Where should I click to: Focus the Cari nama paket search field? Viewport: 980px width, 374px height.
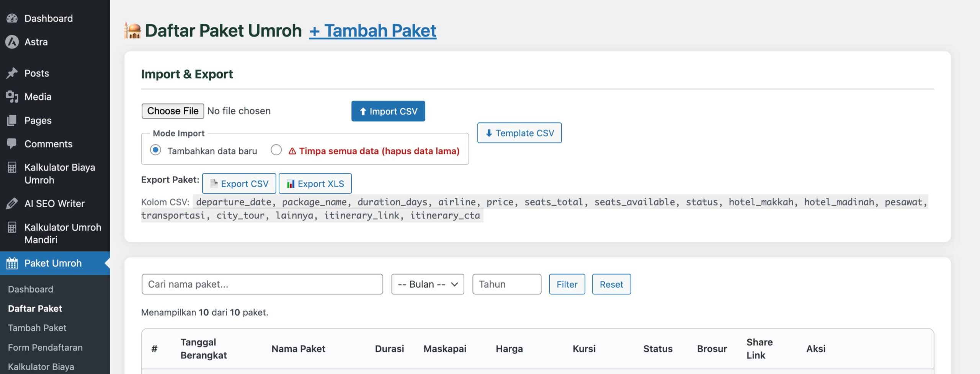[262, 284]
